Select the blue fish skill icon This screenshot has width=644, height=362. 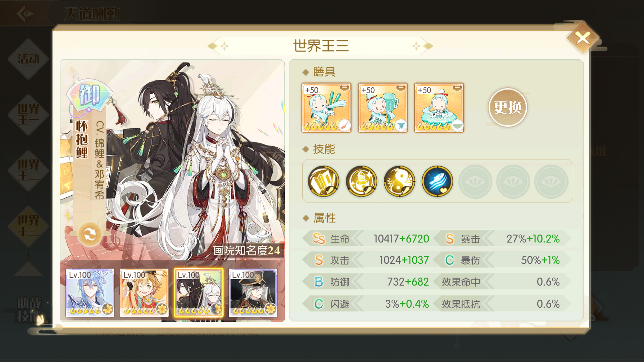pyautogui.click(x=437, y=181)
